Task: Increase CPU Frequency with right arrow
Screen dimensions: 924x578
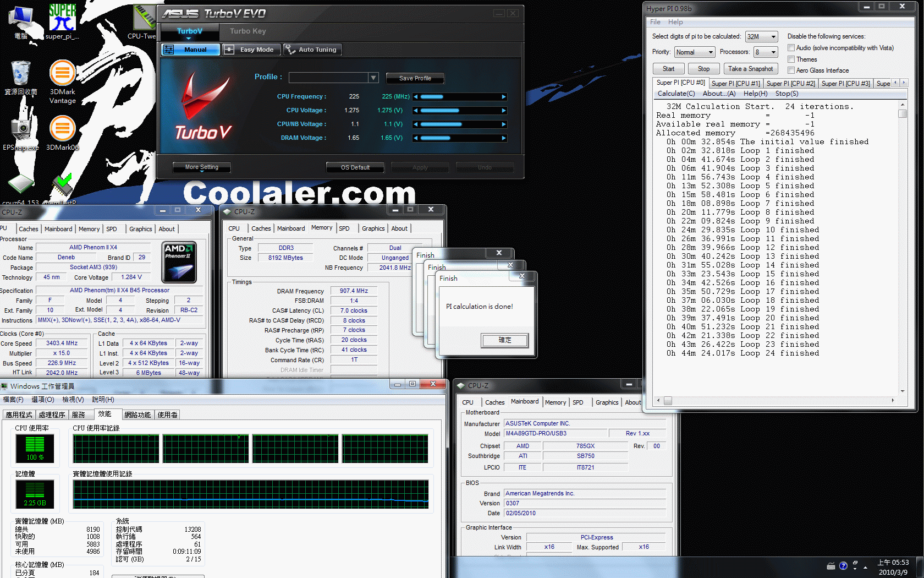Action: tap(504, 97)
